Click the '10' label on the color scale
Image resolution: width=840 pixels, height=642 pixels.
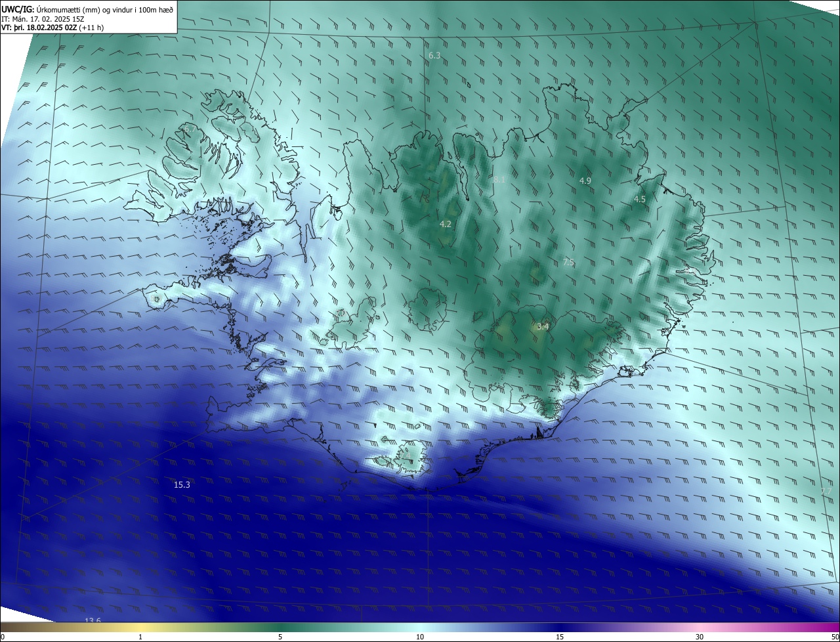click(x=420, y=637)
